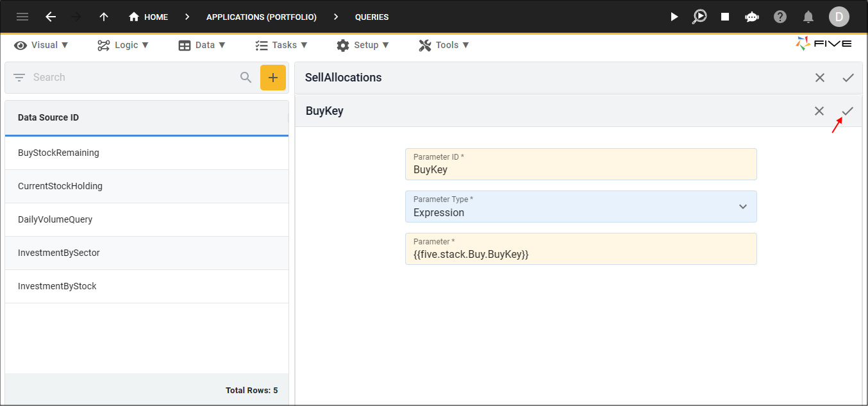Open the Tasks menu
868x406 pixels.
pos(281,45)
